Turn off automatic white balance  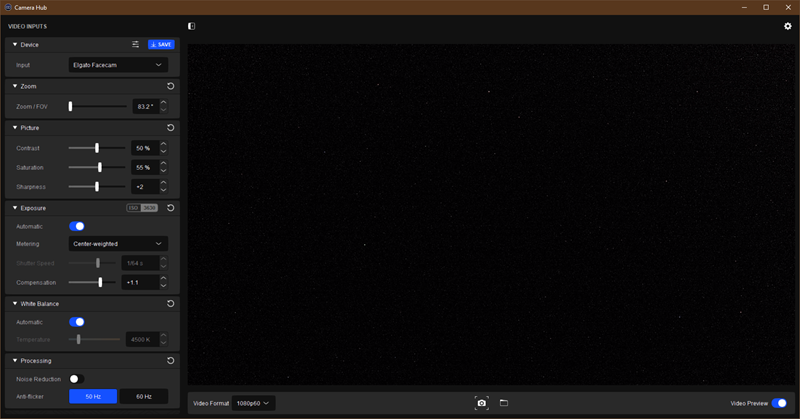click(77, 322)
